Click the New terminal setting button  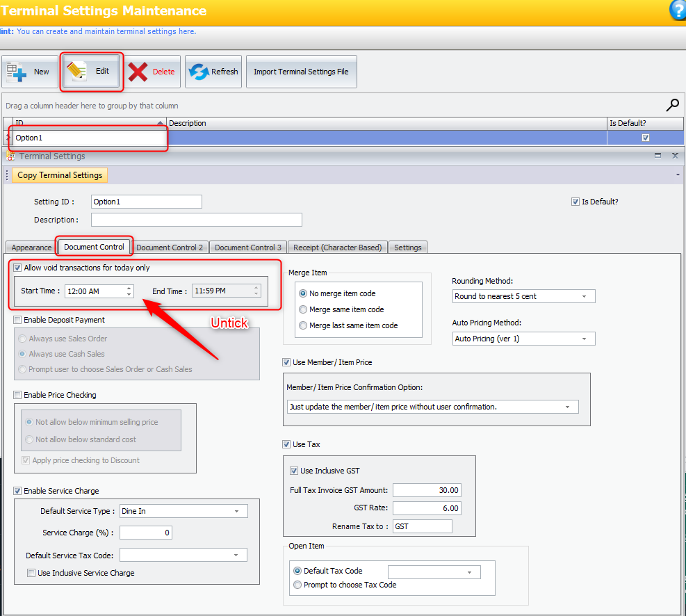point(29,72)
